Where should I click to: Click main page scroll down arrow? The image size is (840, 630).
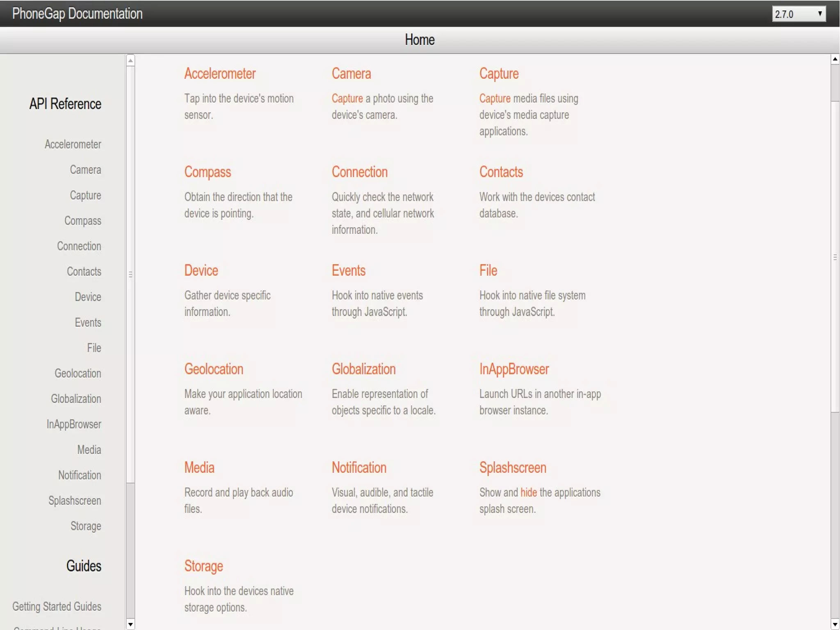[835, 624]
